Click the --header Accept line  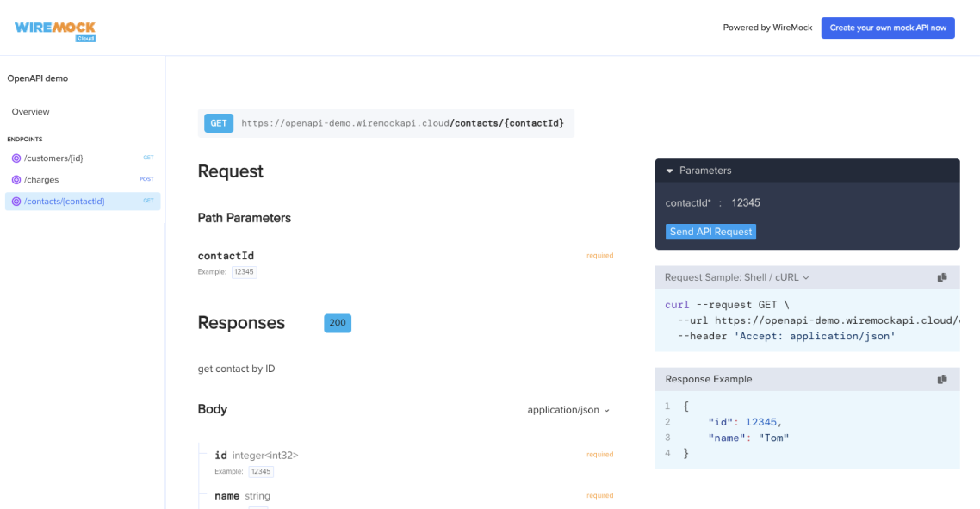click(x=786, y=337)
